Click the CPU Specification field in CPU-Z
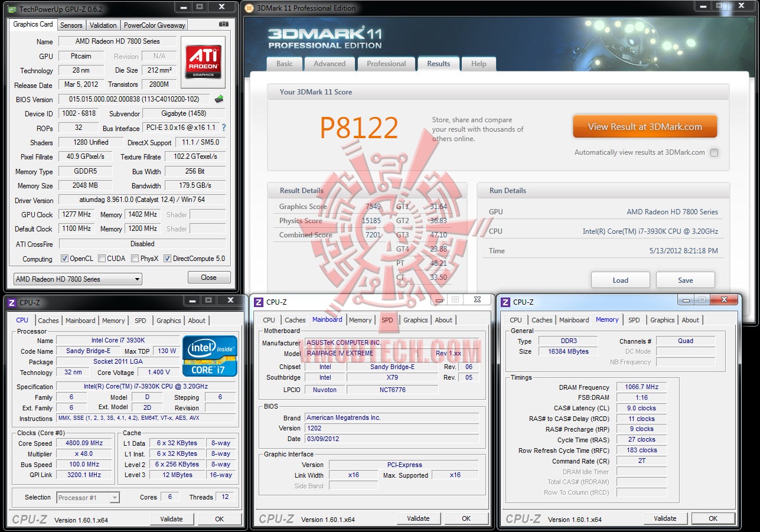This screenshot has width=760, height=532. point(146,387)
